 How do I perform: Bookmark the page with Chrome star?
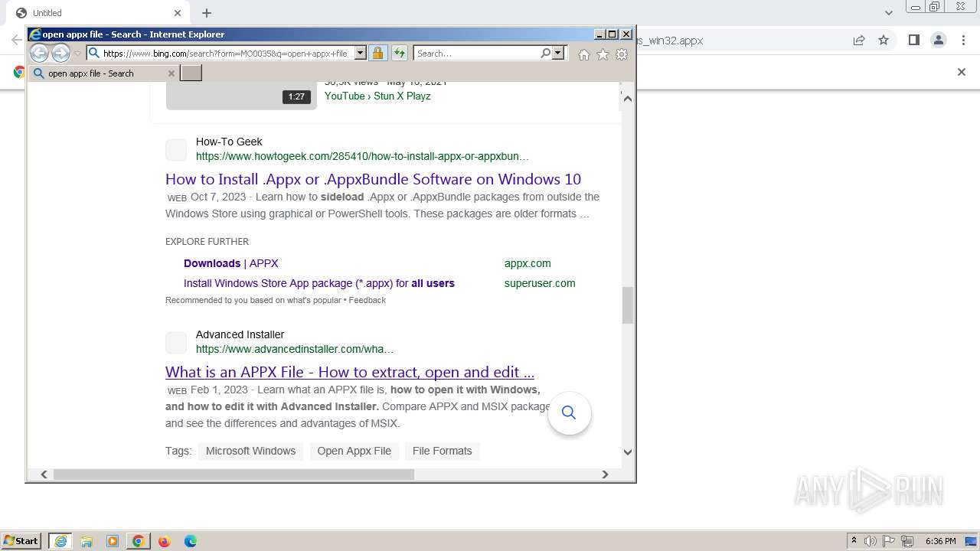click(884, 41)
